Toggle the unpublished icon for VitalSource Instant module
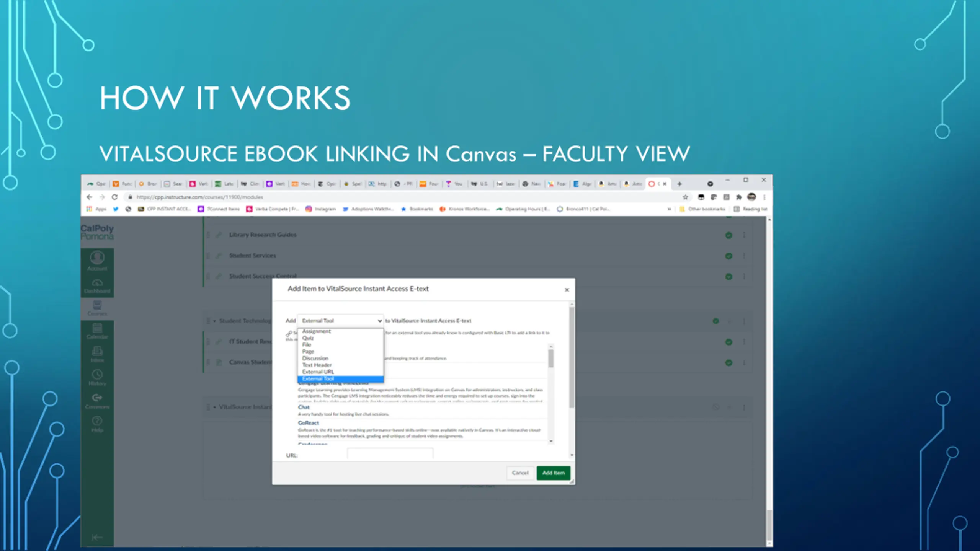Viewport: 980px width, 551px height. 716,407
